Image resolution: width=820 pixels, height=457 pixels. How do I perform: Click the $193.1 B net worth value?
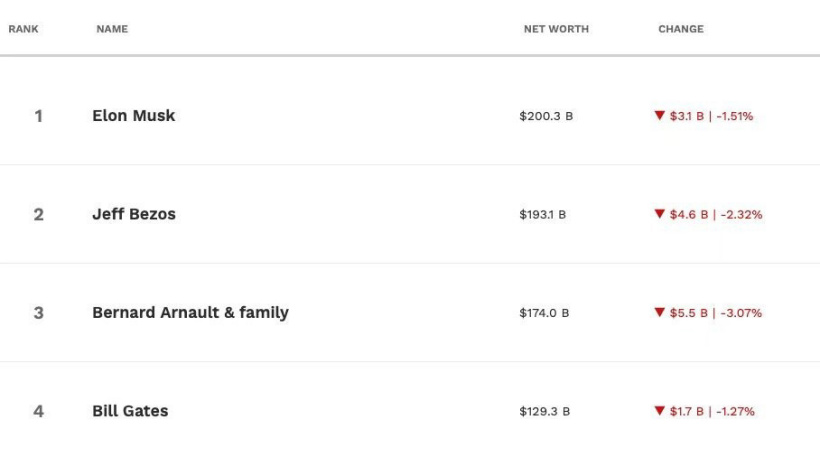click(x=542, y=214)
